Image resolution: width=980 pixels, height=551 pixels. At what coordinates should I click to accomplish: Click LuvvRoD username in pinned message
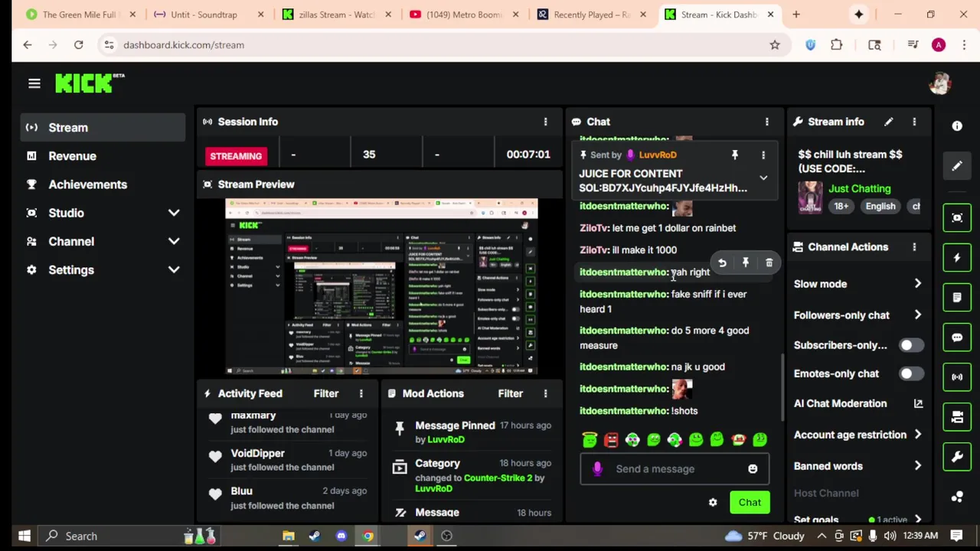coord(657,155)
